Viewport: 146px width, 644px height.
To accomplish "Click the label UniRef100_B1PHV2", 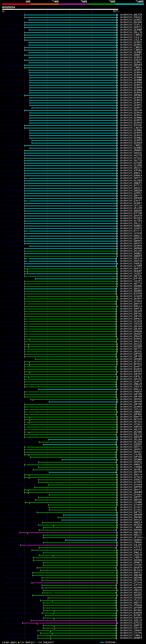I will tap(131, 339).
